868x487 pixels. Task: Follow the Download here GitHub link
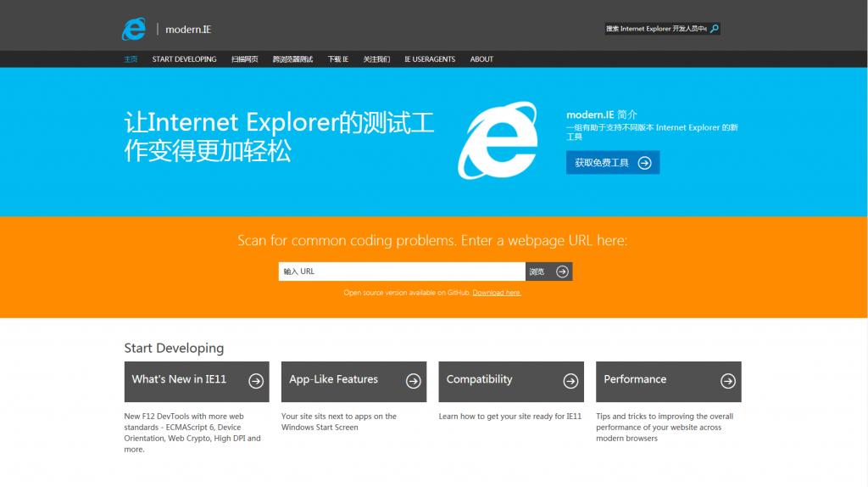[x=497, y=293]
